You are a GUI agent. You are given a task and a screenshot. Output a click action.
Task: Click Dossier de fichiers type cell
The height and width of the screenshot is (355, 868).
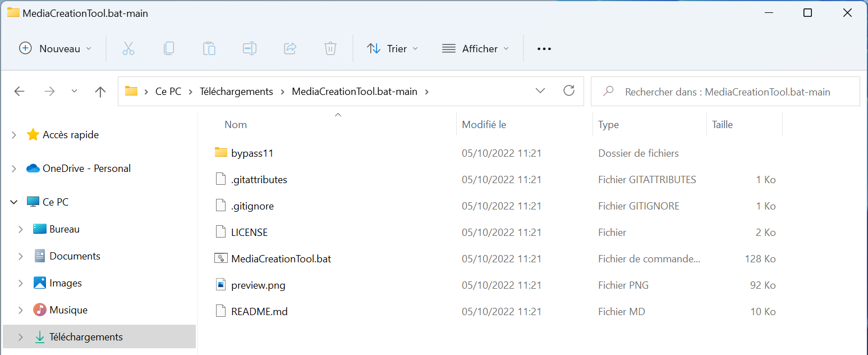click(639, 153)
